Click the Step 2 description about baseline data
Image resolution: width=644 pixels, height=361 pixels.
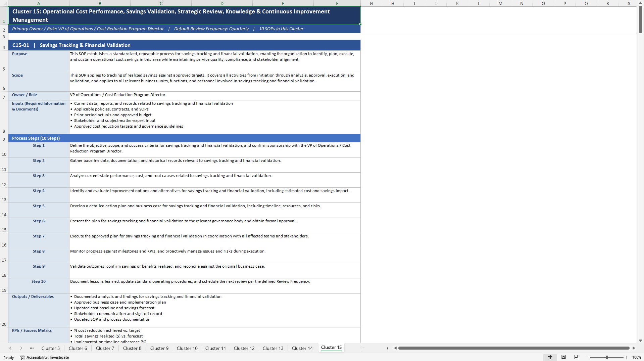click(x=215, y=165)
